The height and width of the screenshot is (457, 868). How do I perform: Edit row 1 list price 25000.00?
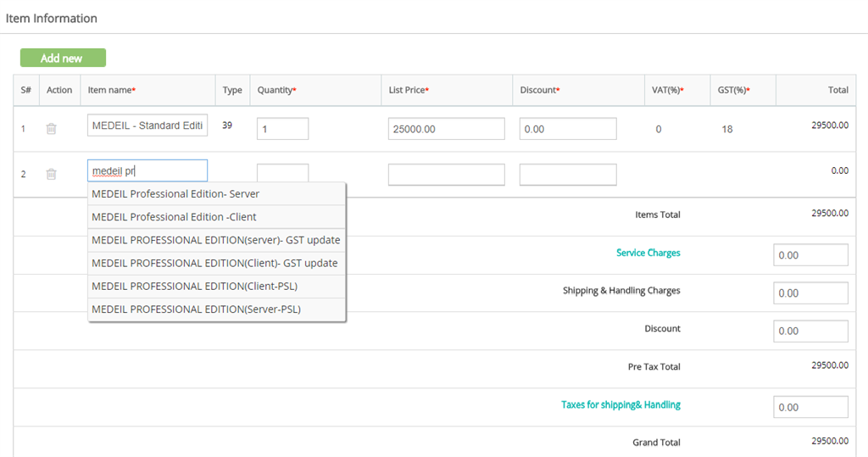(446, 129)
